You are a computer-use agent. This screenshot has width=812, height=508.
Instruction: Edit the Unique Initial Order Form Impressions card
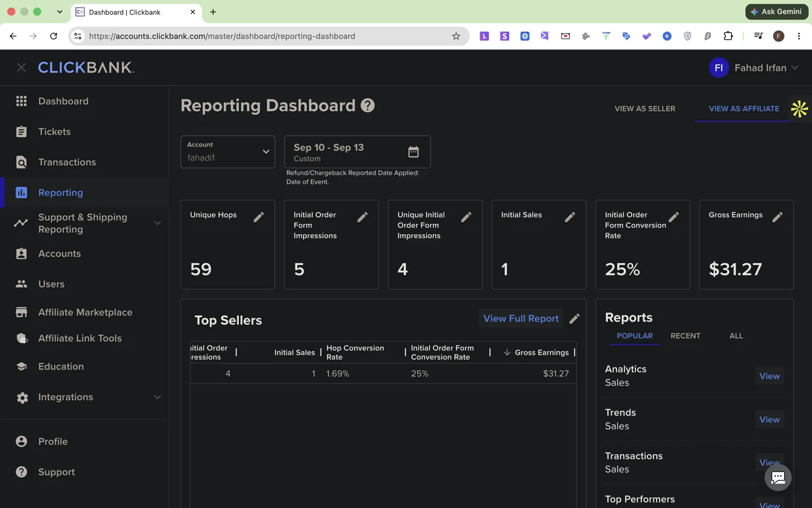click(466, 217)
